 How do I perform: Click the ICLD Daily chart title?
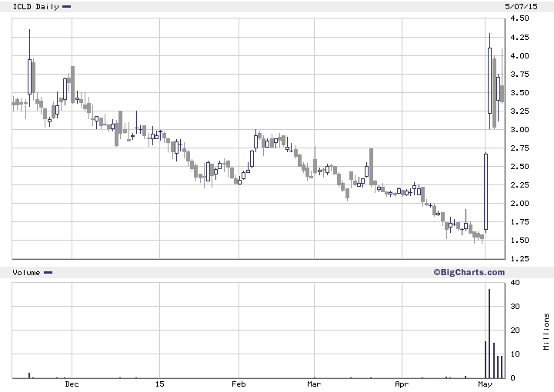[35, 6]
